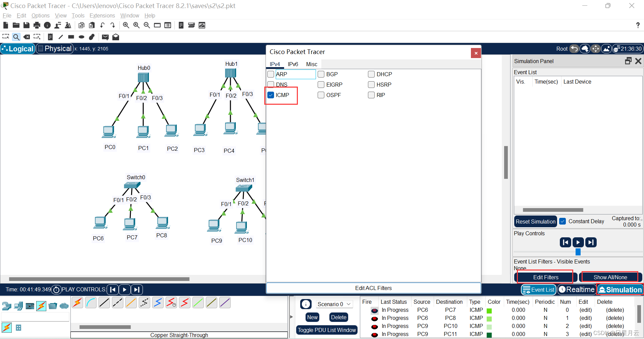Open the Extensions menu
644x339 pixels.
pyautogui.click(x=102, y=15)
